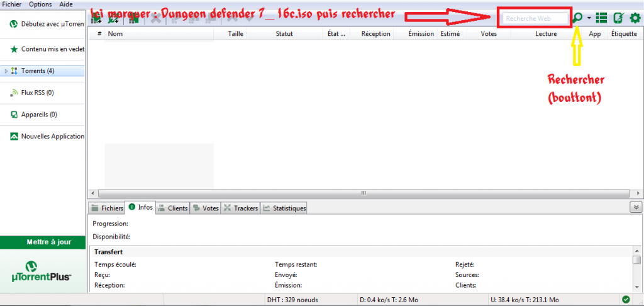
Task: Click the U: 38.4 ko/s upload status
Action: coord(525,300)
